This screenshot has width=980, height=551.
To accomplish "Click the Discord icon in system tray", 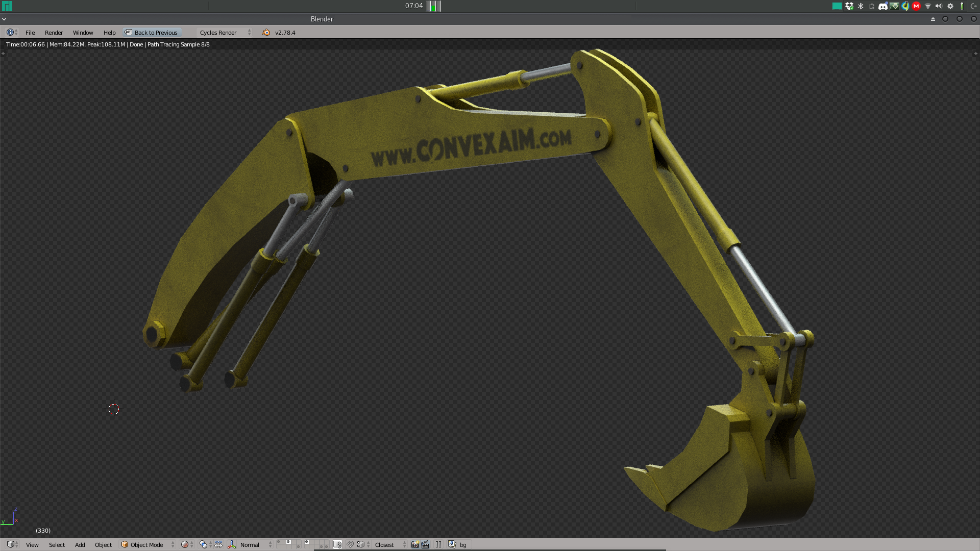I will click(x=883, y=6).
